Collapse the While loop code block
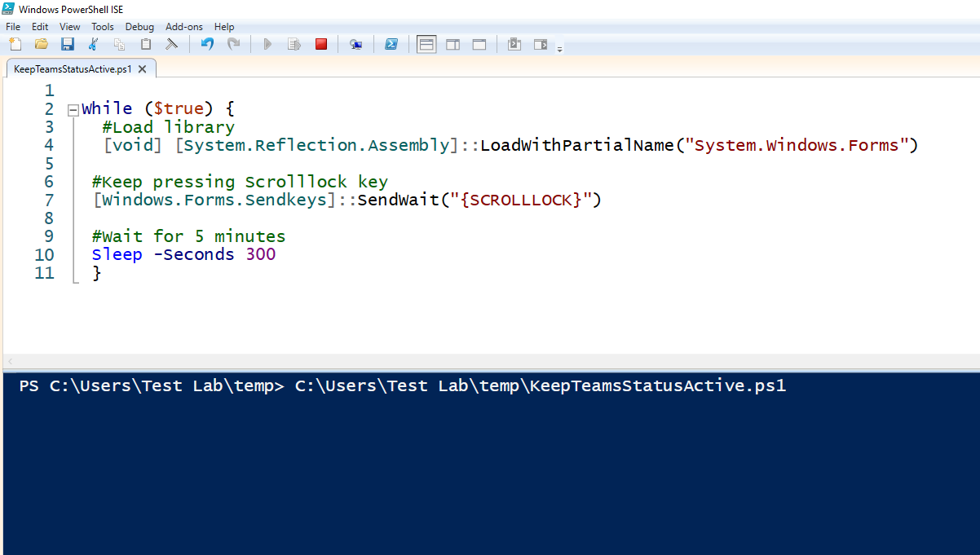980x555 pixels. [73, 109]
